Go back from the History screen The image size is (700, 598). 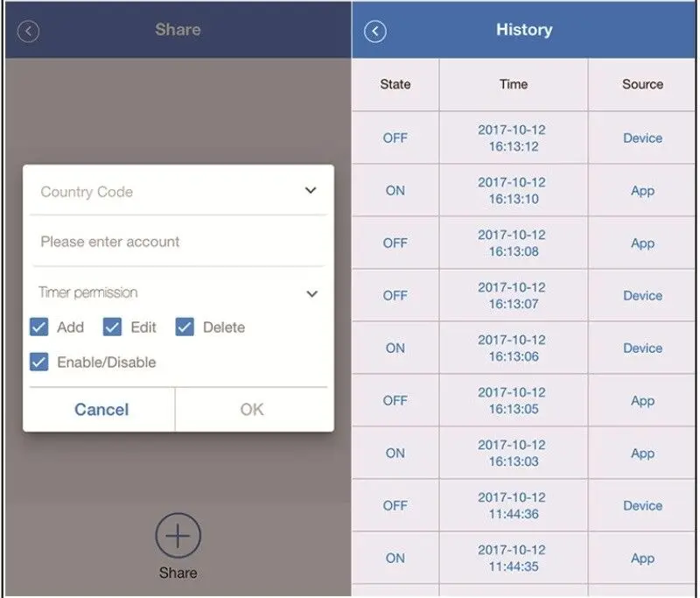[375, 32]
